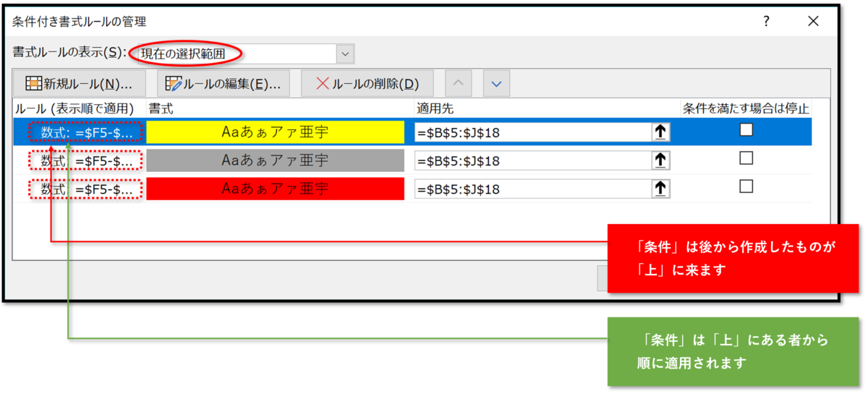868x396 pixels.
Task: Move rule up with the up-arrow button
Action: (x=457, y=83)
